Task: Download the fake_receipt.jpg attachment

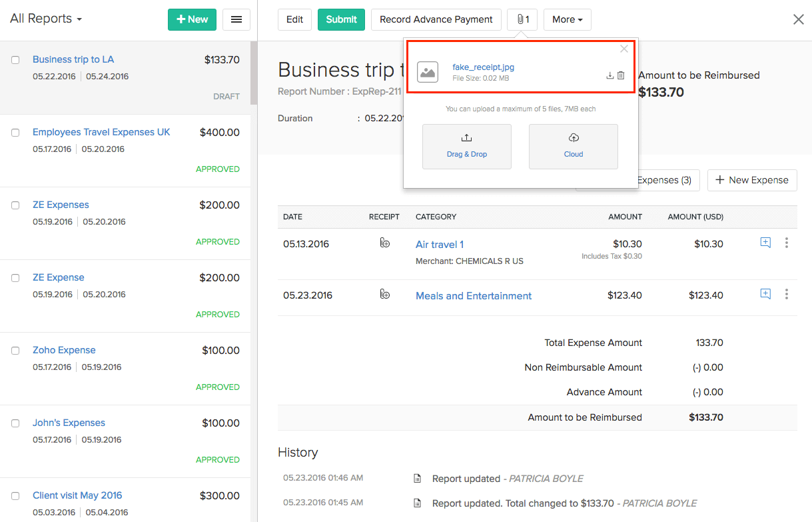Action: (x=609, y=76)
